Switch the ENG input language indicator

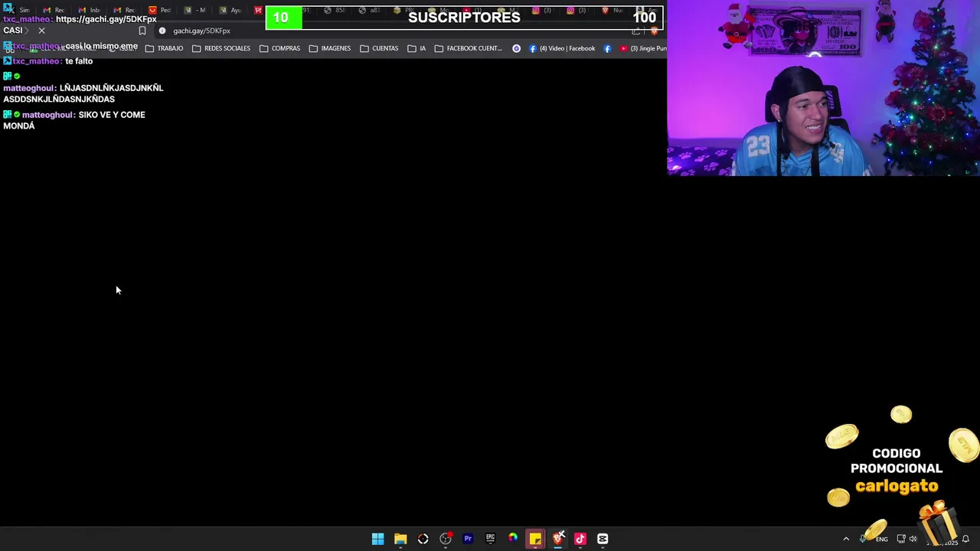[882, 540]
